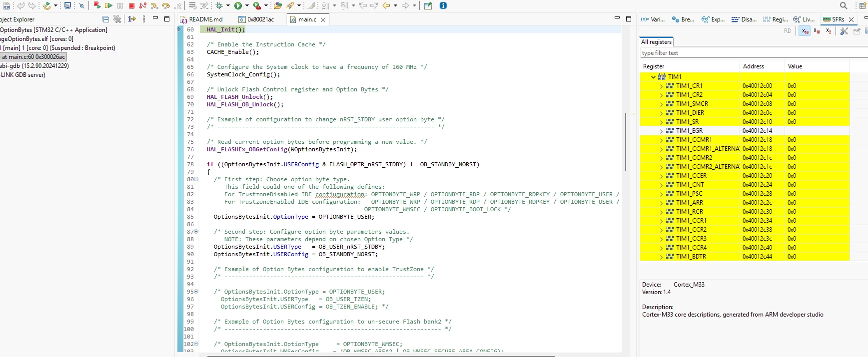Click the Register column header
This screenshot has height=357, width=868.
[x=690, y=66]
